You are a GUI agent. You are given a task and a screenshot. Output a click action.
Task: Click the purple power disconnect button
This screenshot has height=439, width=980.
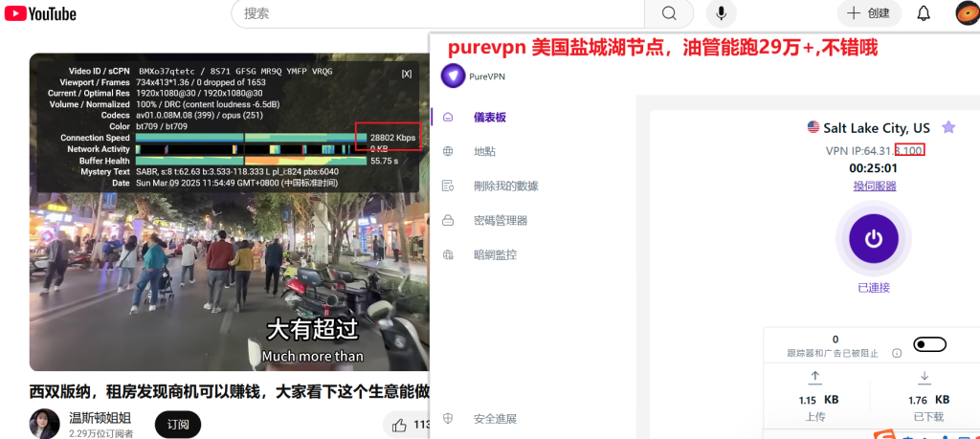(874, 238)
